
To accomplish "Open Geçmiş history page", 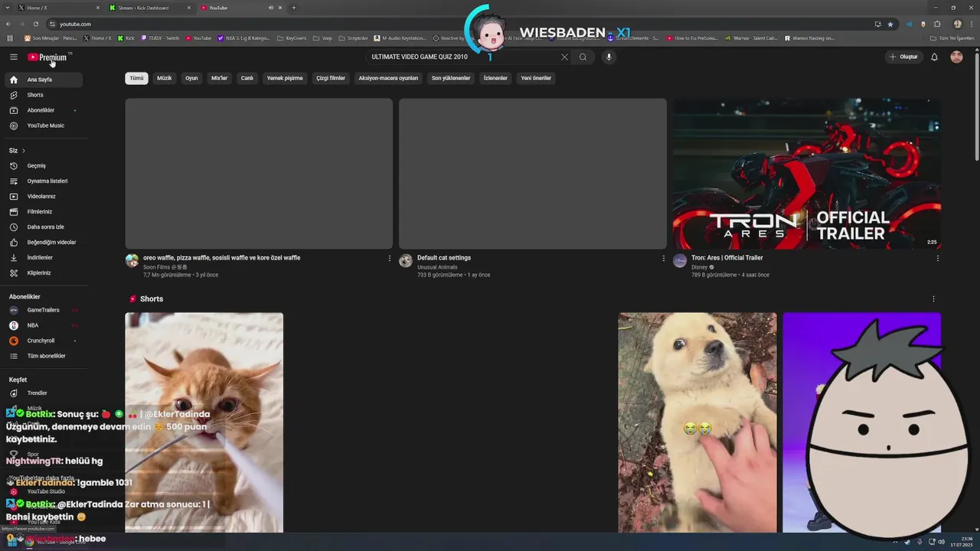I will coord(44,166).
